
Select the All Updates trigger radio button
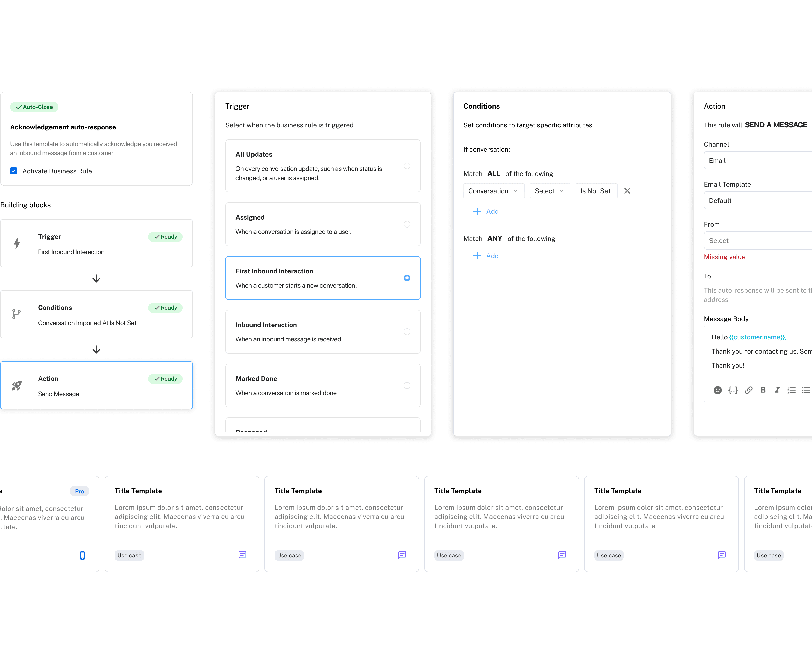[407, 166]
